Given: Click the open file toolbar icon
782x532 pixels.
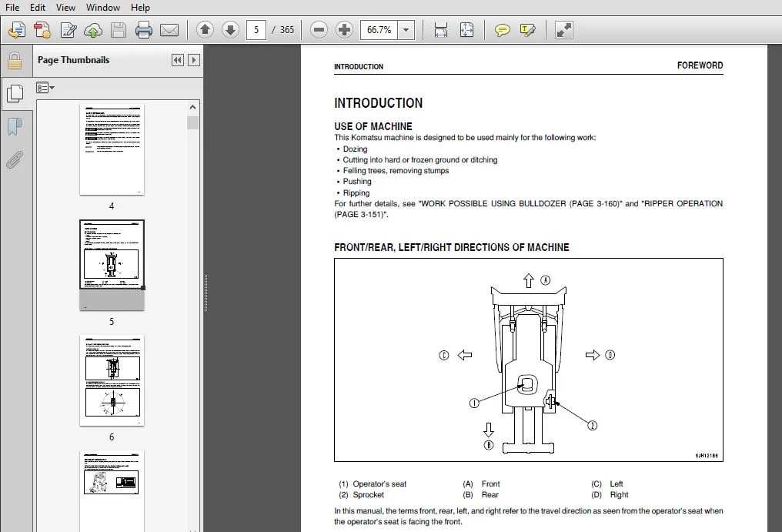Looking at the screenshot, I should (17, 30).
